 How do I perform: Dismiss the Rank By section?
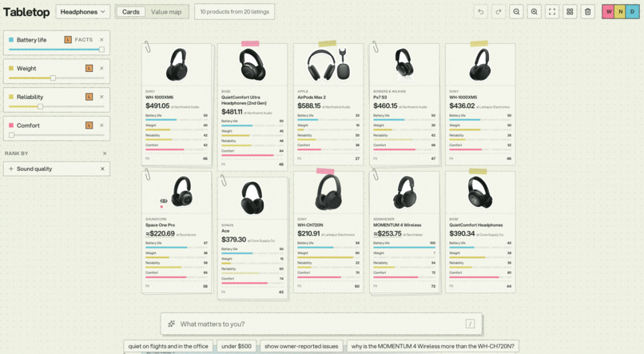[105, 153]
